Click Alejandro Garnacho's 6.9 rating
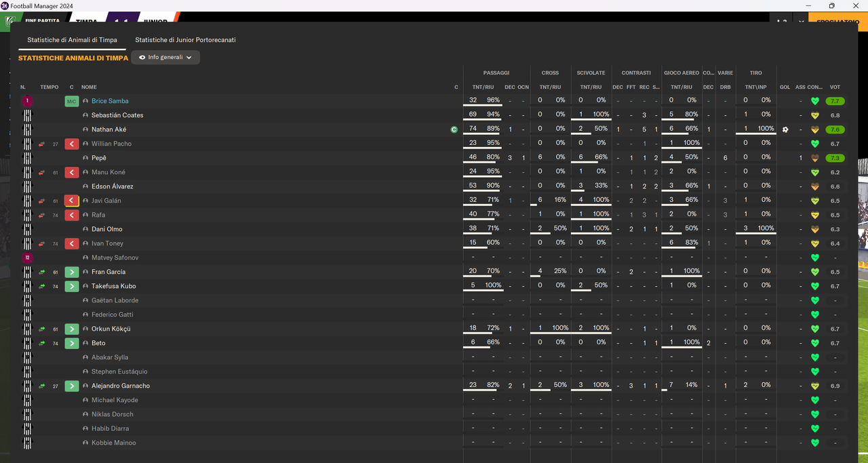 835,386
